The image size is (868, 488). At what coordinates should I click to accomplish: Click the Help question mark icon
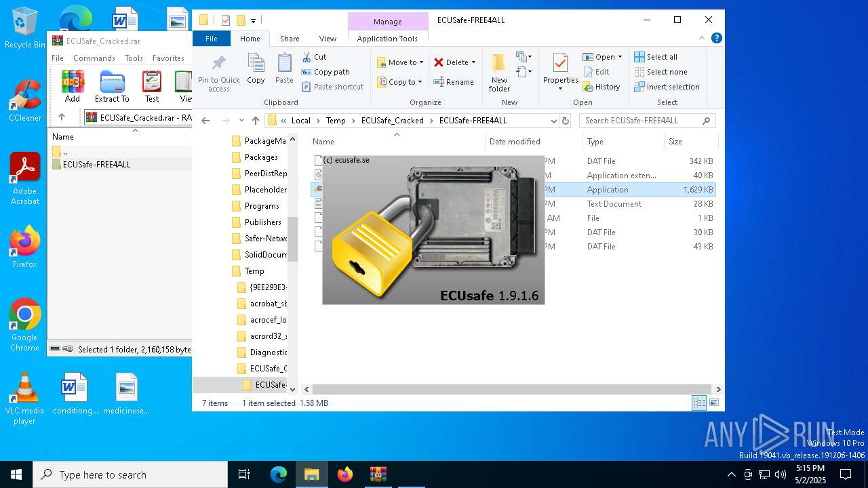716,39
